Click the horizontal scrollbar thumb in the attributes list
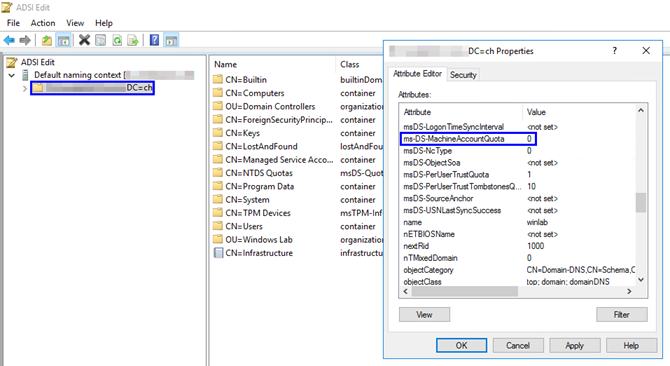This screenshot has width=670, height=366. tap(464, 291)
